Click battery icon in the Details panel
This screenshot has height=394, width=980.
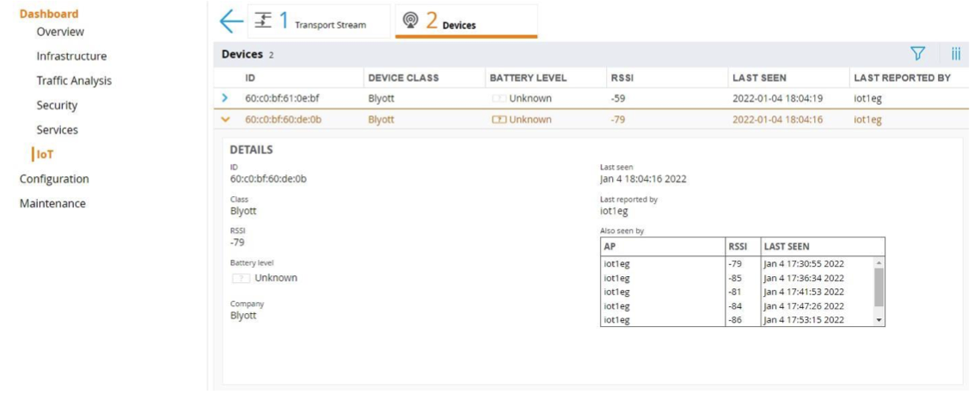(240, 278)
